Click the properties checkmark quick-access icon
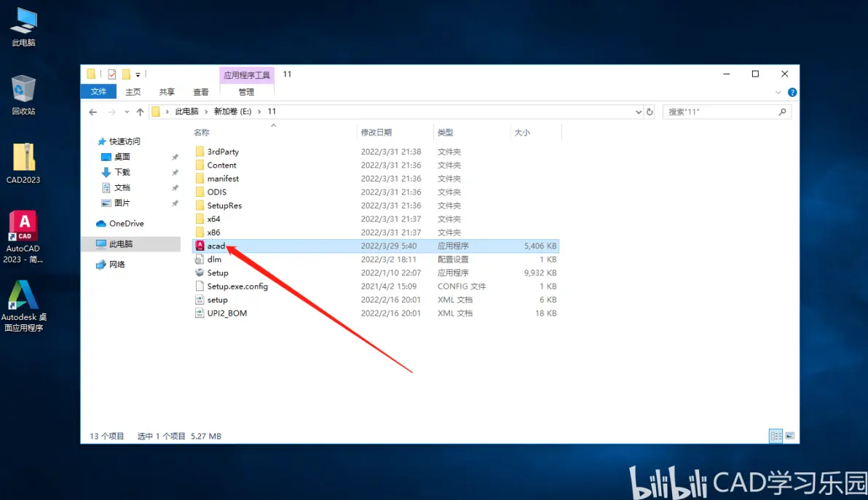The height and width of the screenshot is (500, 868). pyautogui.click(x=112, y=74)
